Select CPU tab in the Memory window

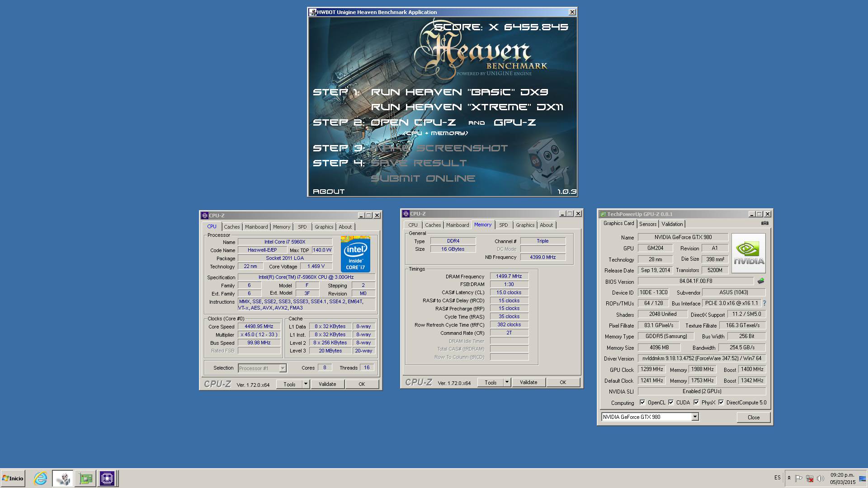413,225
